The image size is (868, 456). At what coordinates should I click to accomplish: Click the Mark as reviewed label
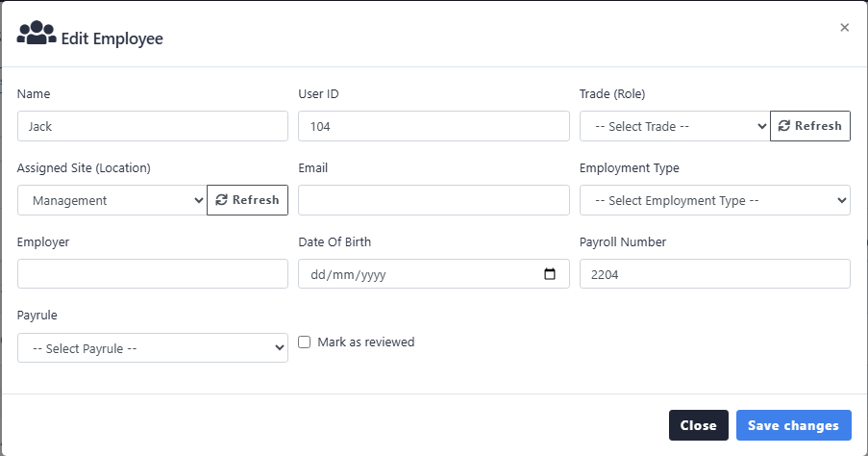366,342
